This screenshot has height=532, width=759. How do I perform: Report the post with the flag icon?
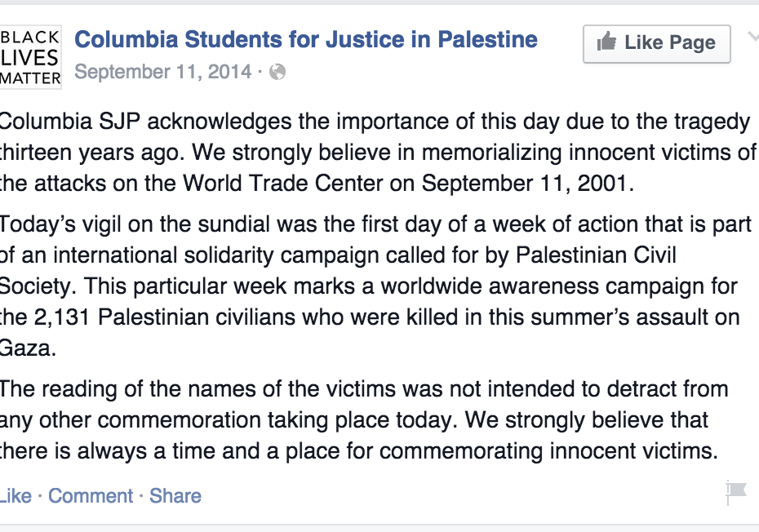(x=736, y=492)
